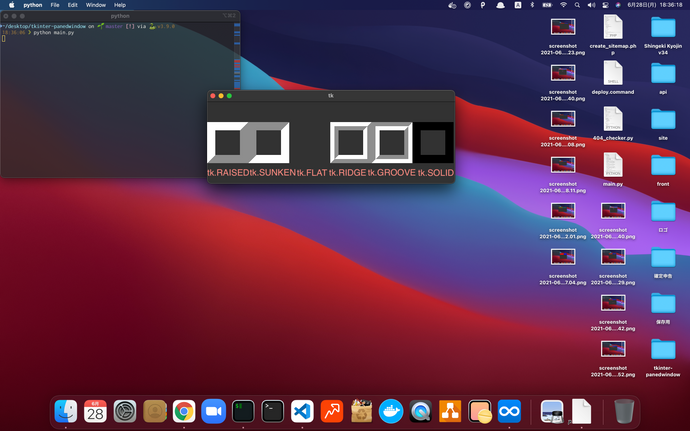Open QuickTime Player in dock
This screenshot has width=690, height=431.
pyautogui.click(x=421, y=411)
